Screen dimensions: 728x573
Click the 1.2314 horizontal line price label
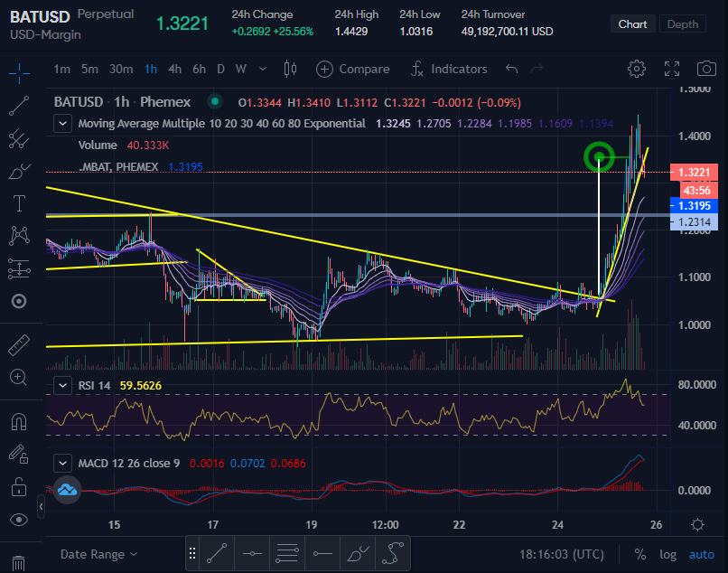pos(694,222)
